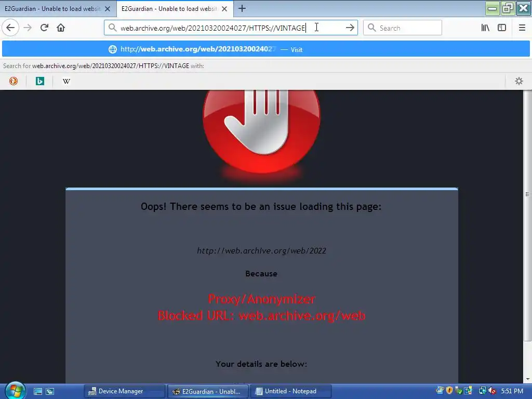Open the network connection tray icon
The width and height of the screenshot is (532, 399).
(482, 391)
